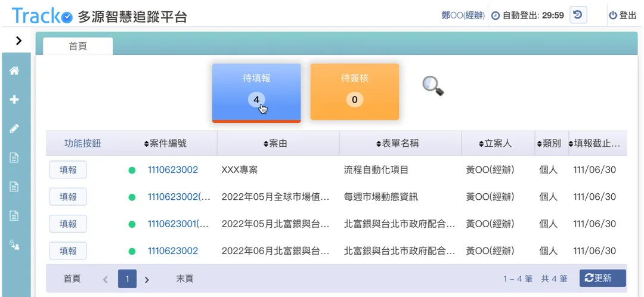This screenshot has width=644, height=297.
Task: Open the user management icon in sidebar
Action: [x=14, y=245]
